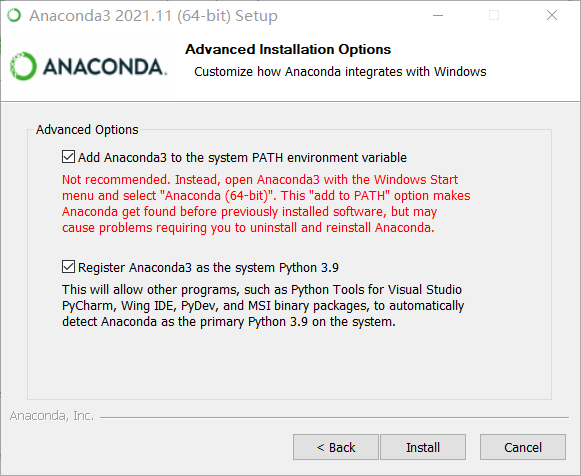Click the "Customize how Anaconda integrates" subtitle
Viewport: 581px width, 476px height.
[340, 71]
